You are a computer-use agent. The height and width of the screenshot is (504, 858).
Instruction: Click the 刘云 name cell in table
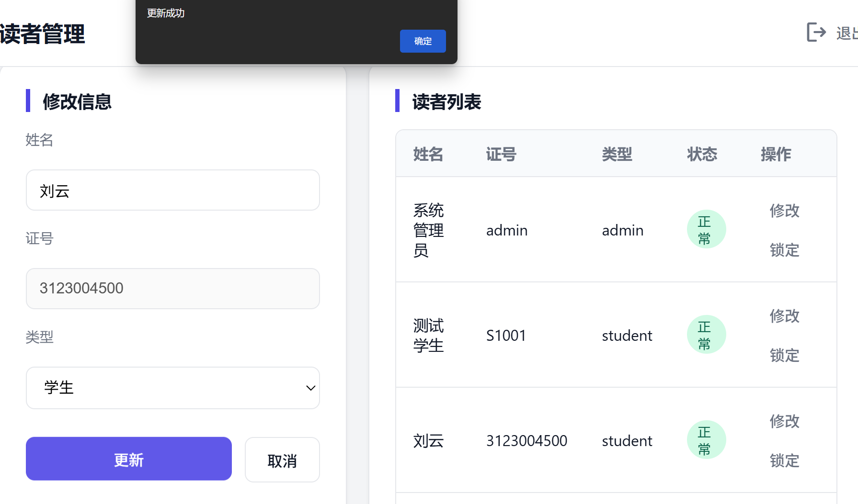tap(429, 441)
